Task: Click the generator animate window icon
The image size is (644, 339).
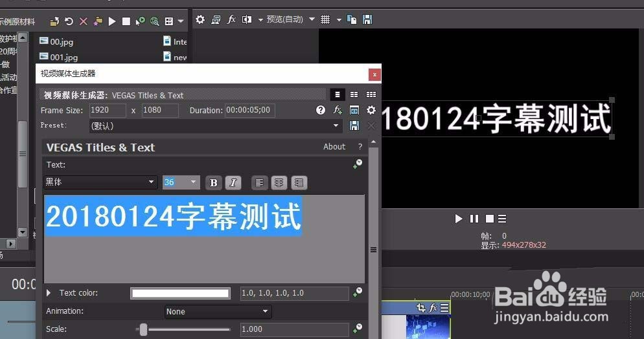Action: pos(354,110)
